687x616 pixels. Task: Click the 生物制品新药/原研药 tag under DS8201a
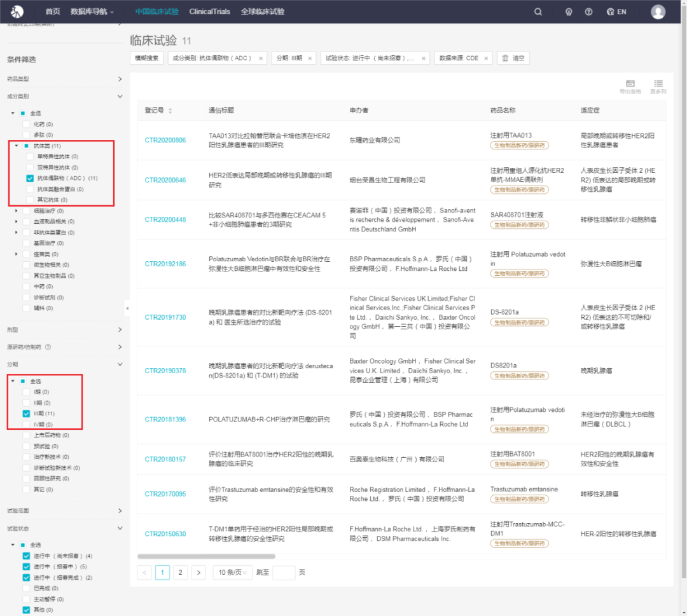[519, 376]
